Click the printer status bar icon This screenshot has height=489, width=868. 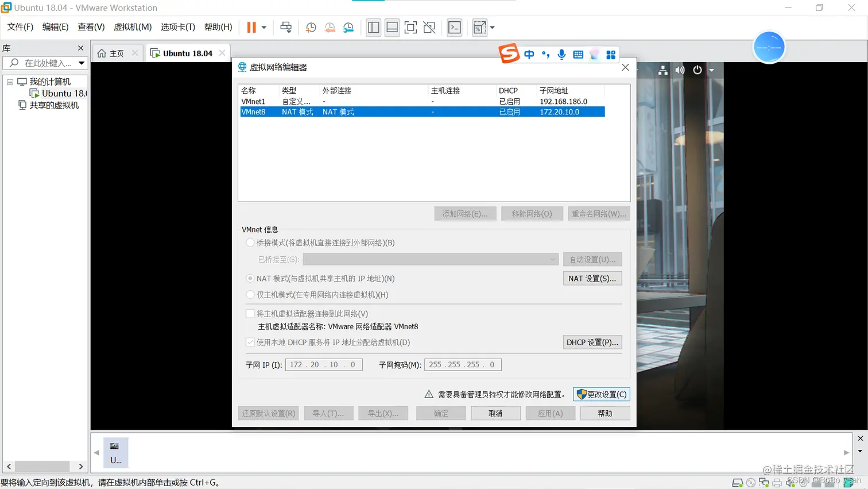777,483
